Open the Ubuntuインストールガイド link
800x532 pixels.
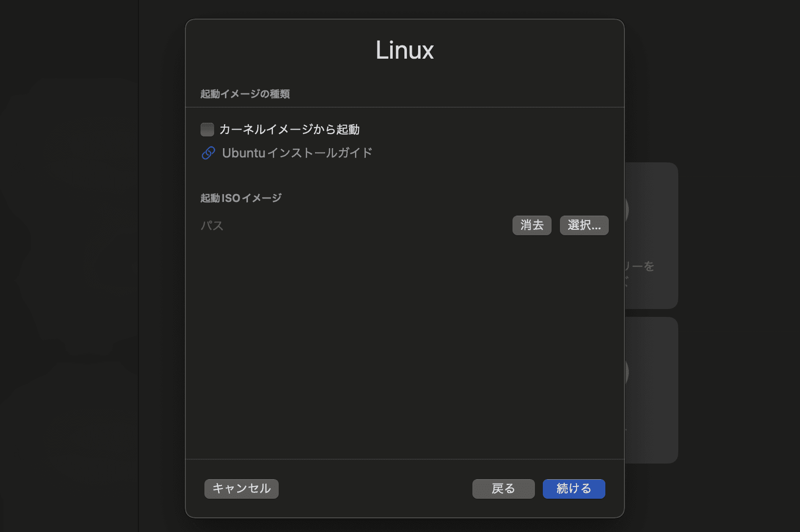(x=297, y=153)
